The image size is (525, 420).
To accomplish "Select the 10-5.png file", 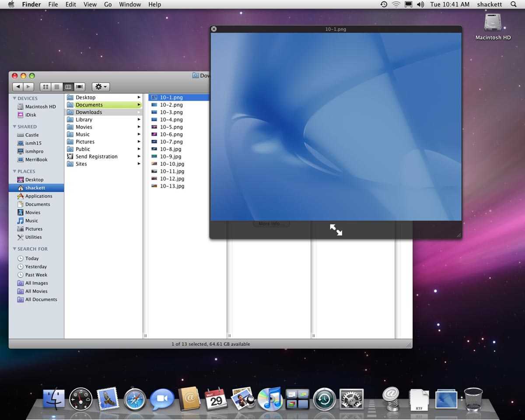I will click(171, 127).
